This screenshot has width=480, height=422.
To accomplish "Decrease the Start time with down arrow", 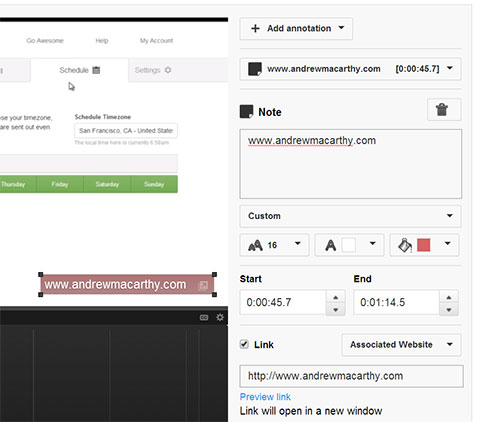I will pyautogui.click(x=336, y=309).
